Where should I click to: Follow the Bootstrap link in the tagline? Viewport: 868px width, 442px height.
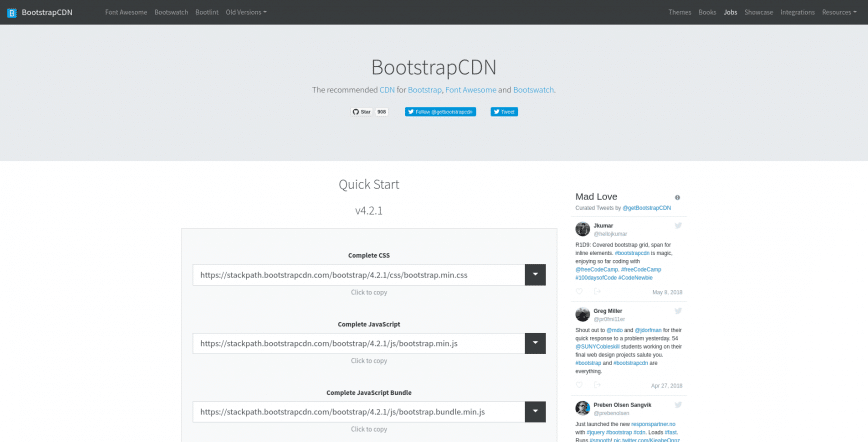tap(425, 90)
